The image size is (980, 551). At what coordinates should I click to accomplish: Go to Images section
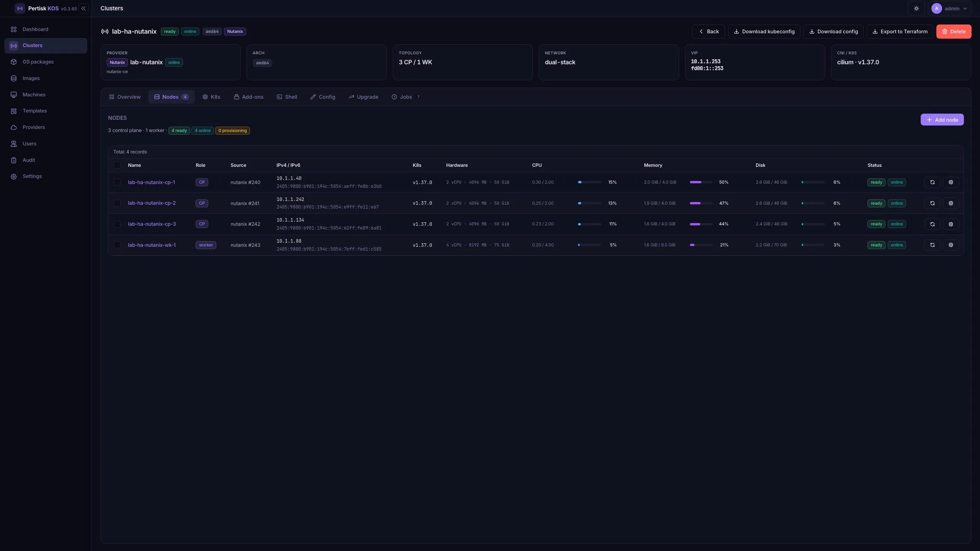[x=46, y=78]
